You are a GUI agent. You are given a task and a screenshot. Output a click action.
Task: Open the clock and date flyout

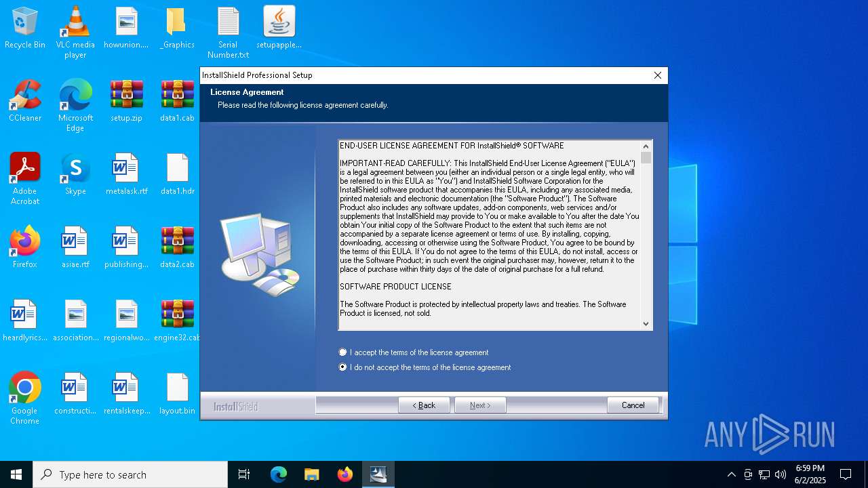810,474
